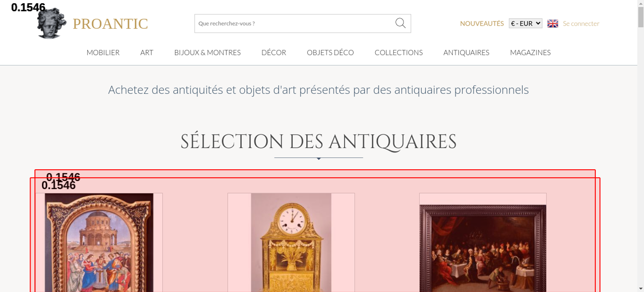Click the search magnifier icon
This screenshot has width=644, height=292.
coord(400,23)
